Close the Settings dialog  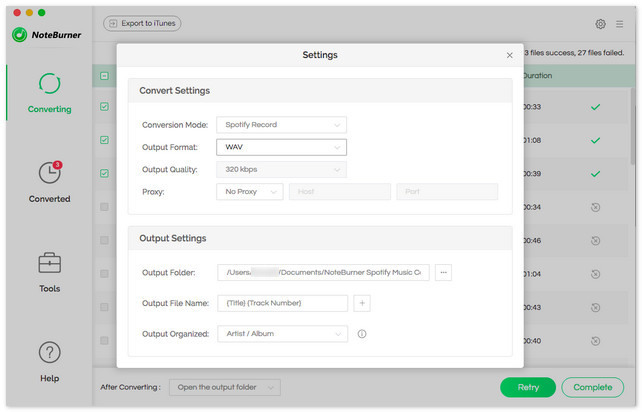click(509, 55)
